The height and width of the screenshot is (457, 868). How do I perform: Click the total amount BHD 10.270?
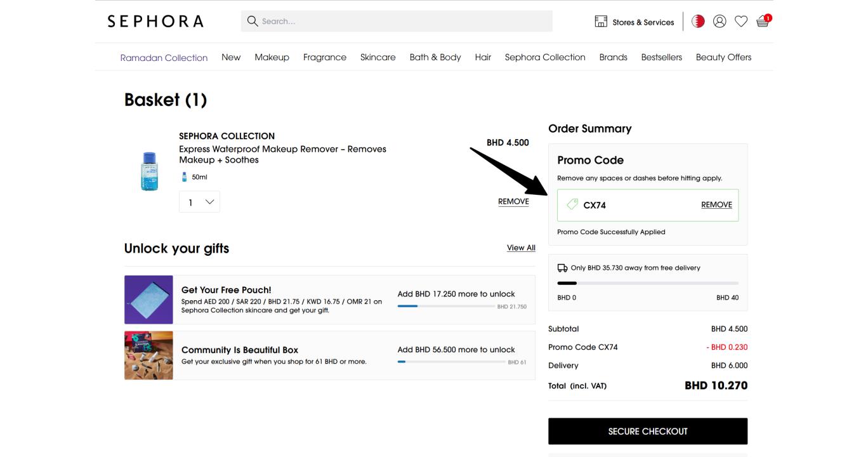716,385
